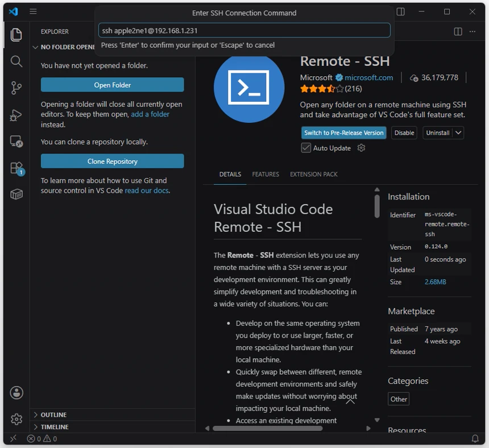The image size is (489, 448).
Task: Open the editor More Actions ellipsis
Action: (x=473, y=31)
